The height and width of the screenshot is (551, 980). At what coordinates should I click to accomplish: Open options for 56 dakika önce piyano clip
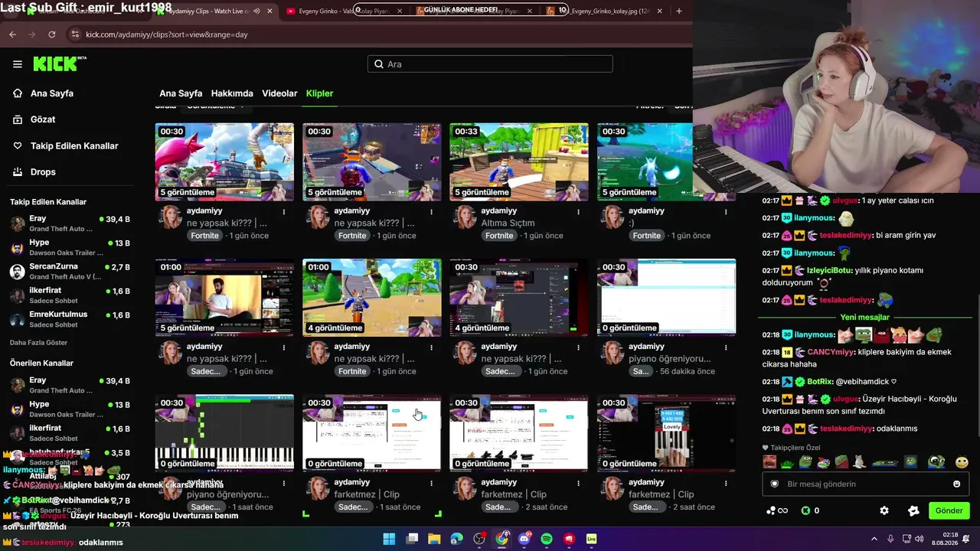point(725,347)
